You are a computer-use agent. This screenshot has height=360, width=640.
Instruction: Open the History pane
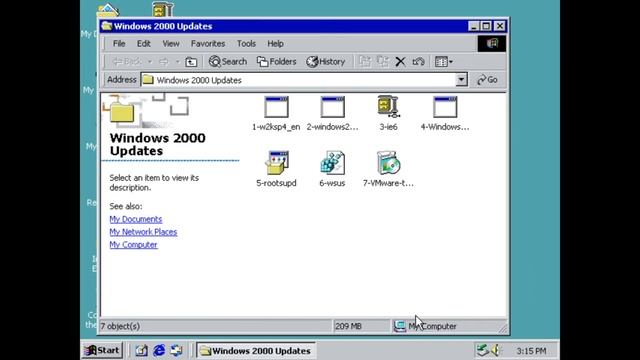click(x=326, y=62)
